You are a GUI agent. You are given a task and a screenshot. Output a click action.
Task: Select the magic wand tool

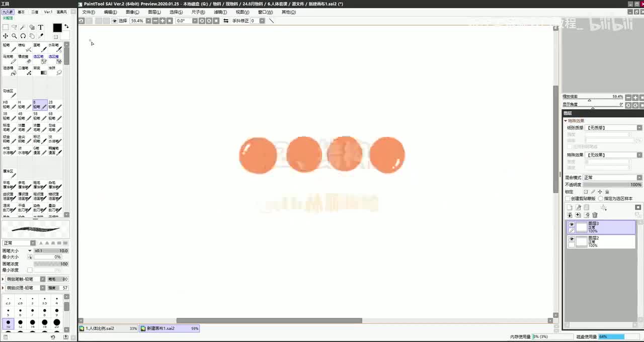pos(23,27)
